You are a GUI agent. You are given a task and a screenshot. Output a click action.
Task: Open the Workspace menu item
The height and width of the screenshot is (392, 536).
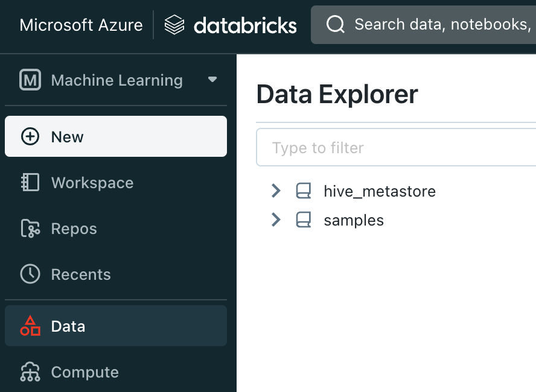point(92,183)
